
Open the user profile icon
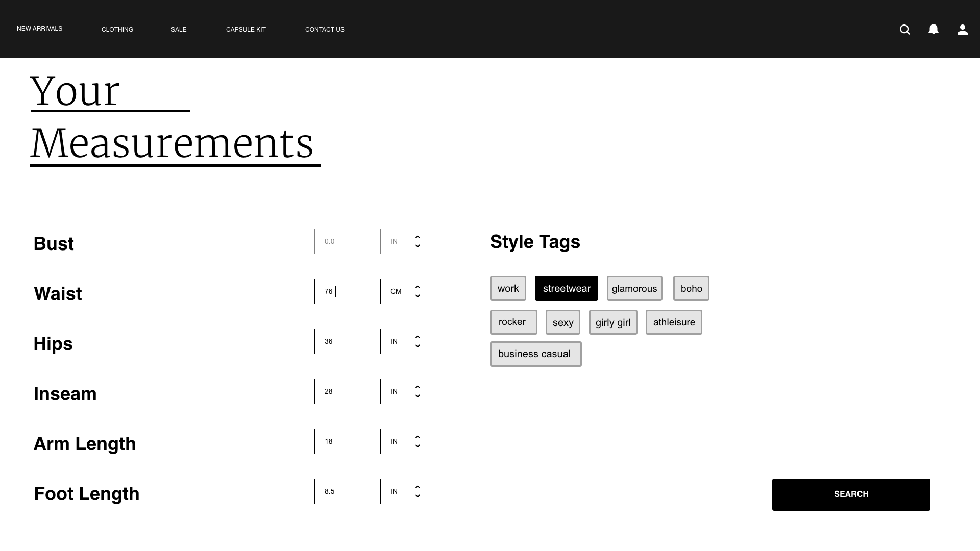point(962,30)
